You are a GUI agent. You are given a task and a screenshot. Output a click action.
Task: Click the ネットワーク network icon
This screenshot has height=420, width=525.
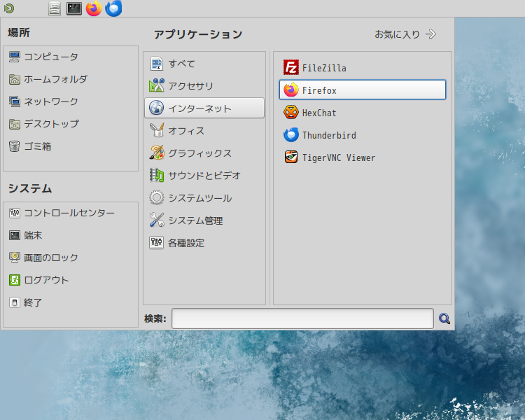[15, 101]
